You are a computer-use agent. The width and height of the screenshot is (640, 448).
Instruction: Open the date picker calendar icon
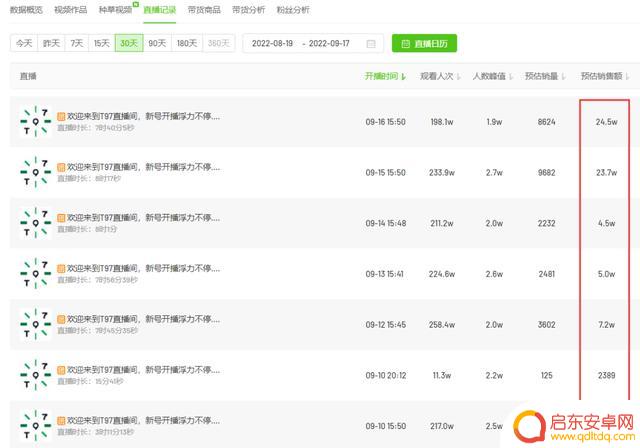(371, 44)
